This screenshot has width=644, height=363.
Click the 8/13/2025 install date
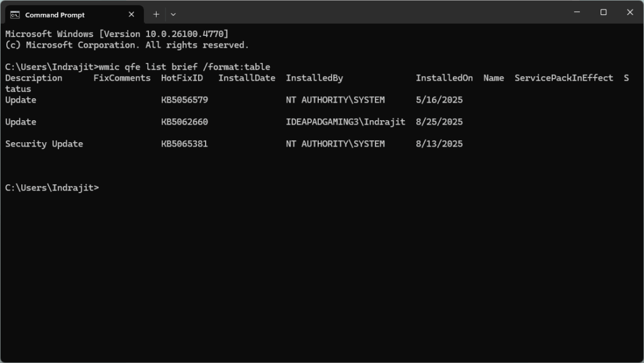point(439,144)
